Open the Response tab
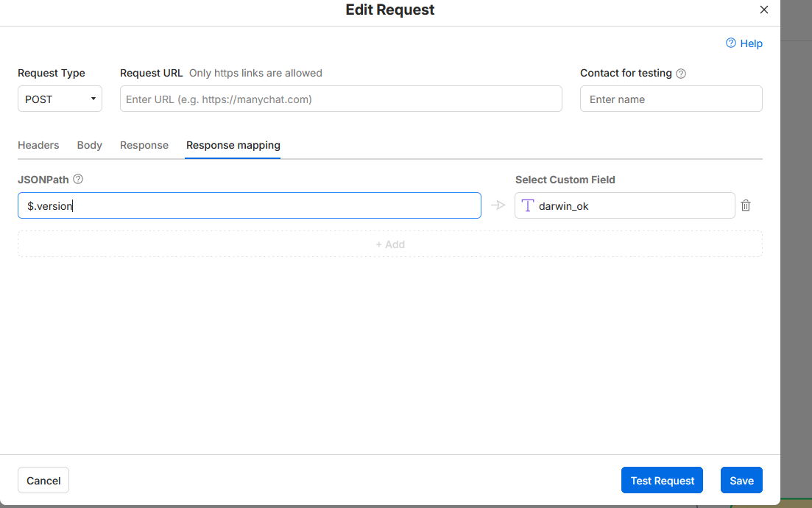Screen dimensions: 812x508 [x=144, y=145]
